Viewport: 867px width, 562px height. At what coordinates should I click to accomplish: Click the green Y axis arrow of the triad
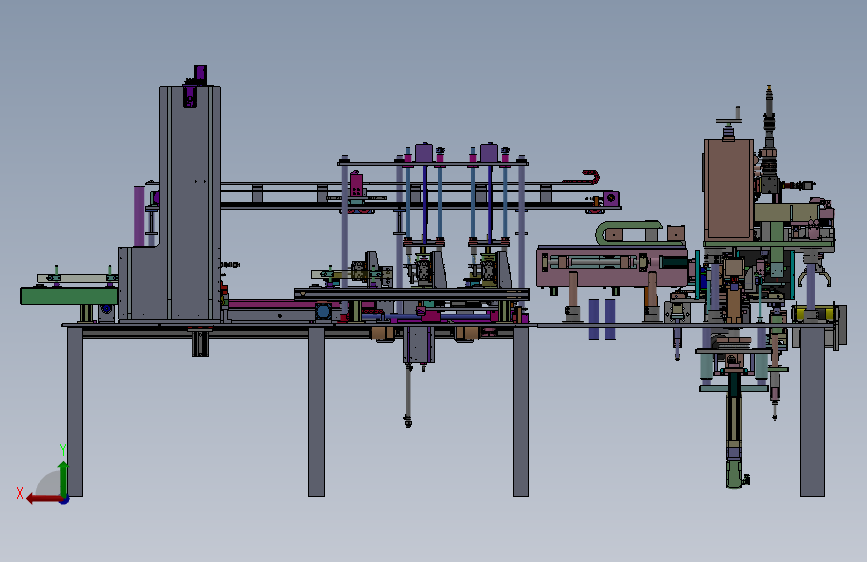click(x=64, y=480)
